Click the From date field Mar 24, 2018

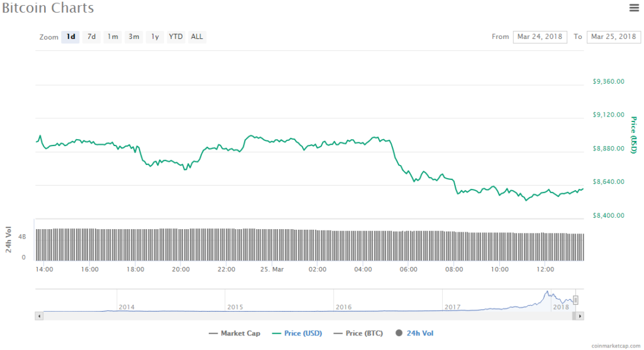tap(540, 37)
